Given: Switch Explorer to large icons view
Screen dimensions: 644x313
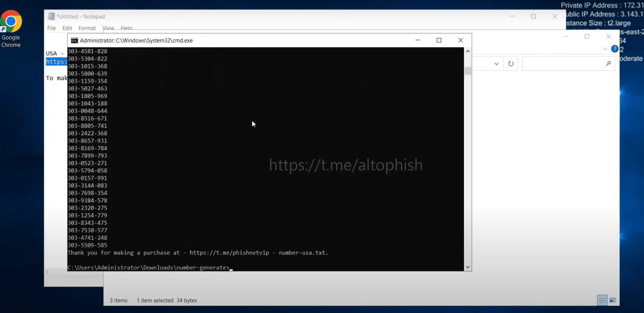Looking at the screenshot, I should pos(613,300).
